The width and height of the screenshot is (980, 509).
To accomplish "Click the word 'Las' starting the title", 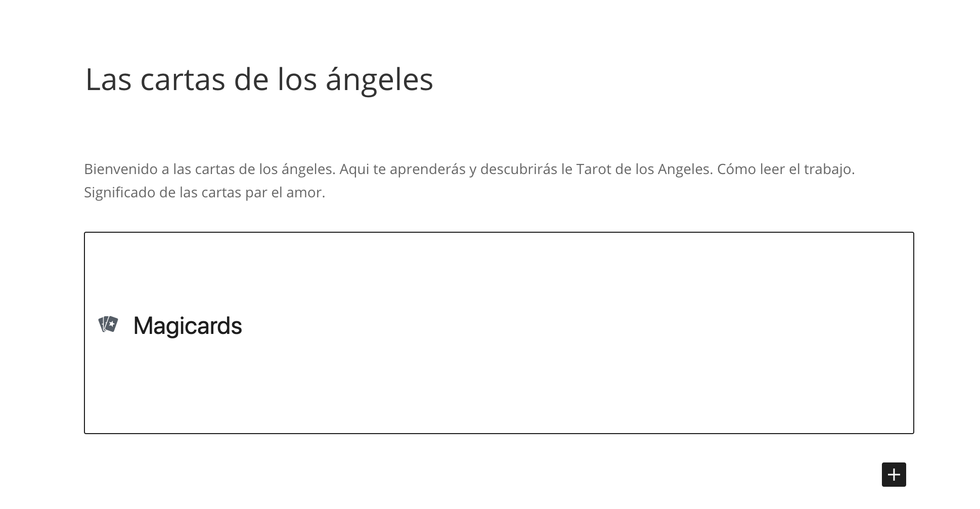I will 109,79.
